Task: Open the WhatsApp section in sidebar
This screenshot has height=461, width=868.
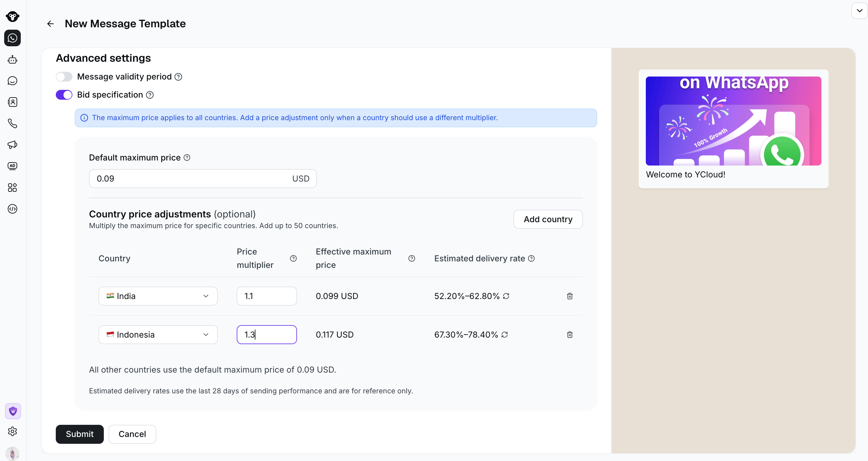Action: click(12, 38)
